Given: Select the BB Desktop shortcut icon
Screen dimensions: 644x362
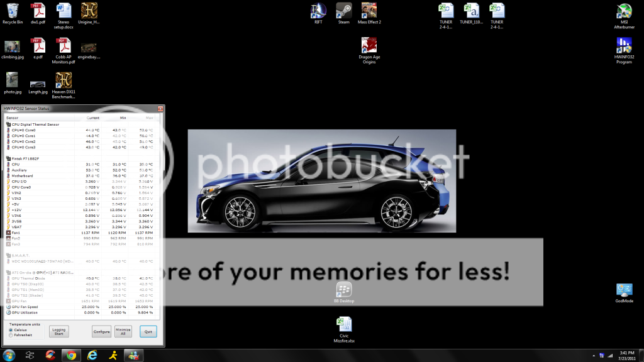Looking at the screenshot, I should pyautogui.click(x=344, y=293).
